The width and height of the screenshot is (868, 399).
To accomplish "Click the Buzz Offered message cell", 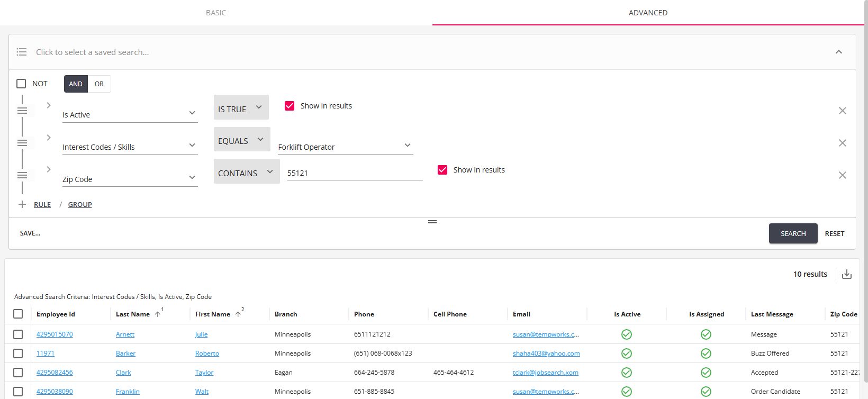I will pyautogui.click(x=770, y=353).
